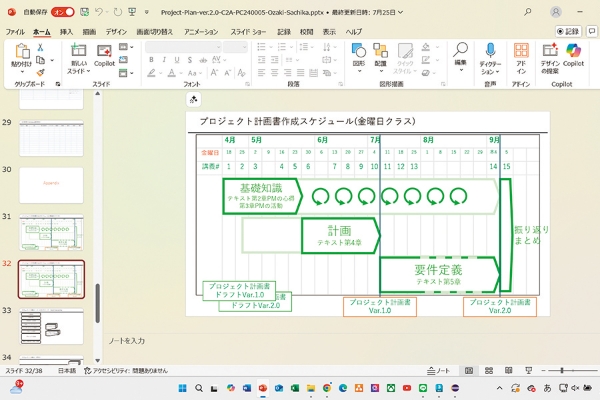The image size is (600, 400).
Task: Switch to the Animations (アニメーション) tab
Action: pyautogui.click(x=200, y=31)
